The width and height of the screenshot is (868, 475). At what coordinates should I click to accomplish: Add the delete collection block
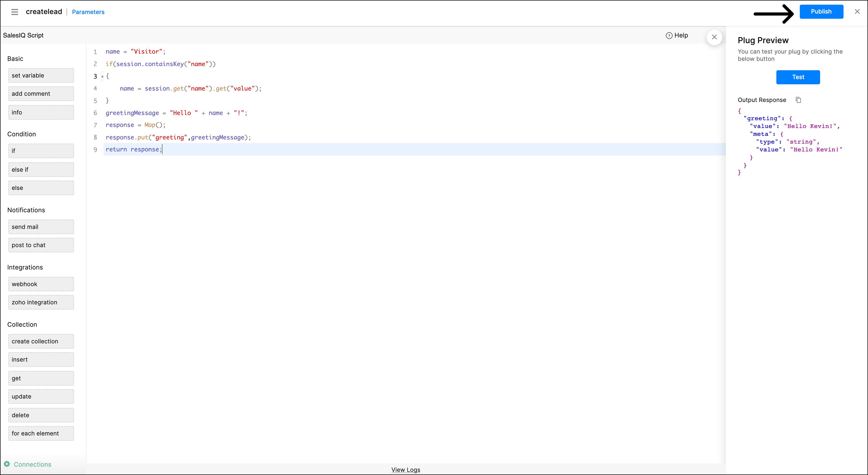[x=41, y=415]
